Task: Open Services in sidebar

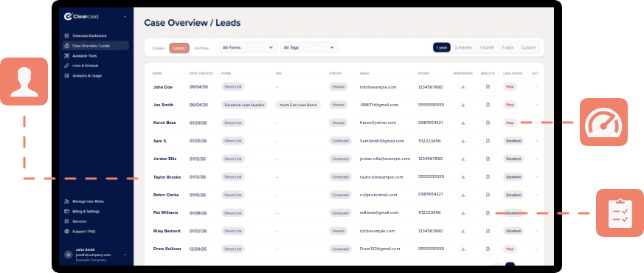Action: click(75, 221)
